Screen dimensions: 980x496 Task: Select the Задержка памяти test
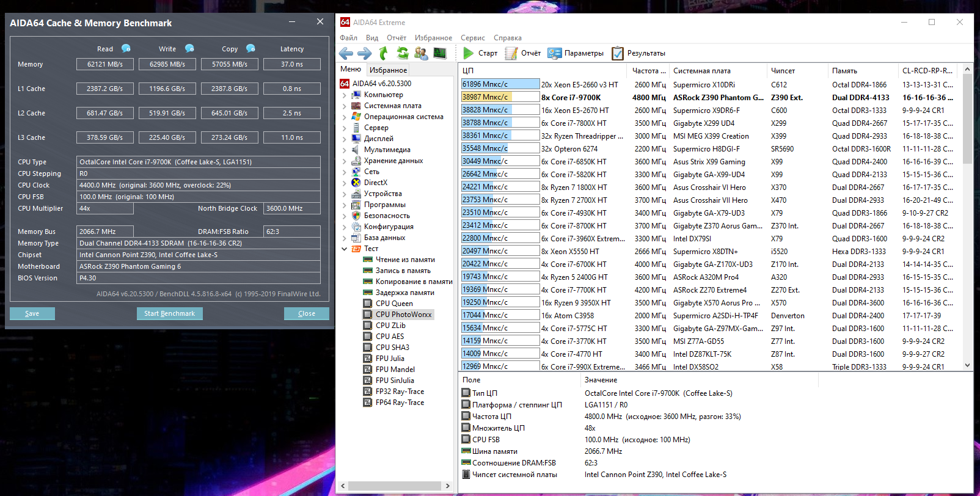pos(405,293)
